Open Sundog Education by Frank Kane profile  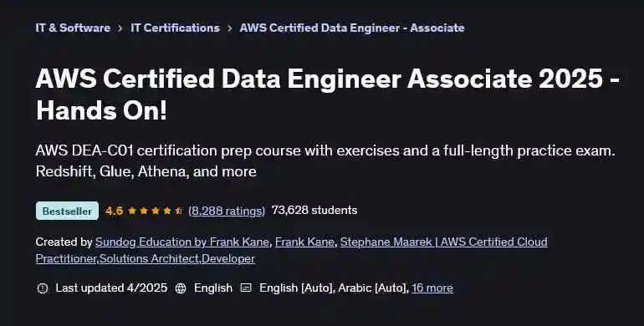point(182,242)
